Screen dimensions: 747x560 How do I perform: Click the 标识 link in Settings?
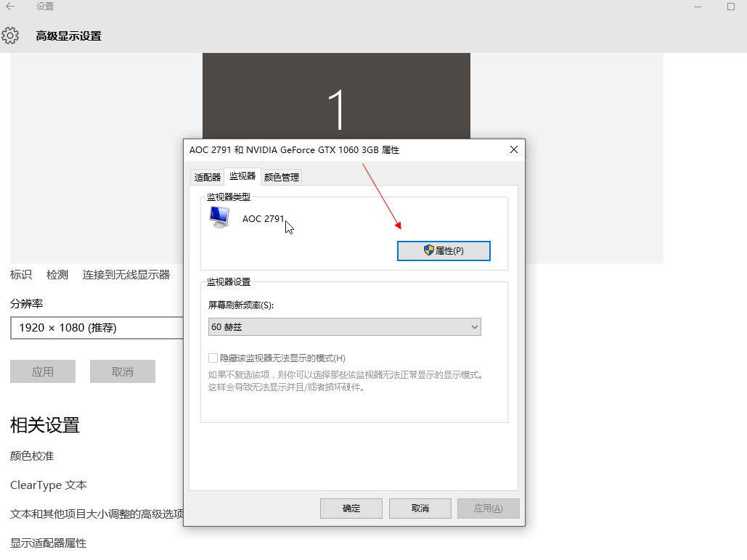tap(21, 275)
